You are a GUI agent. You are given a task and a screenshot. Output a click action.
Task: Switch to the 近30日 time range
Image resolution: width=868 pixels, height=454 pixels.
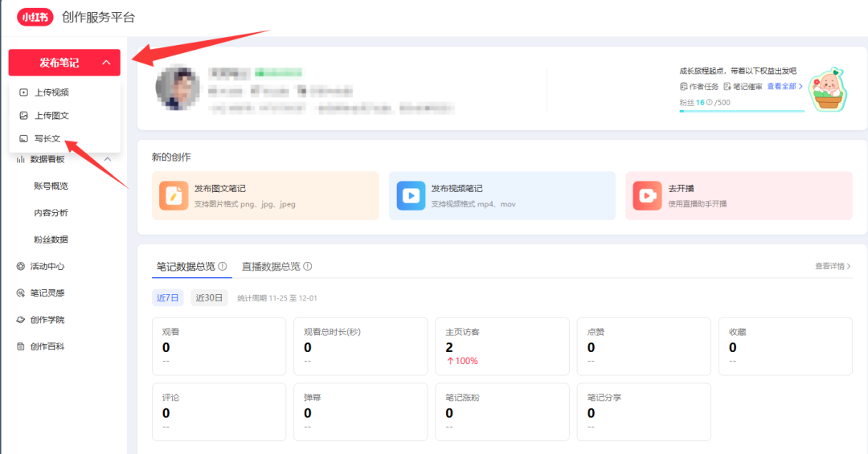210,297
